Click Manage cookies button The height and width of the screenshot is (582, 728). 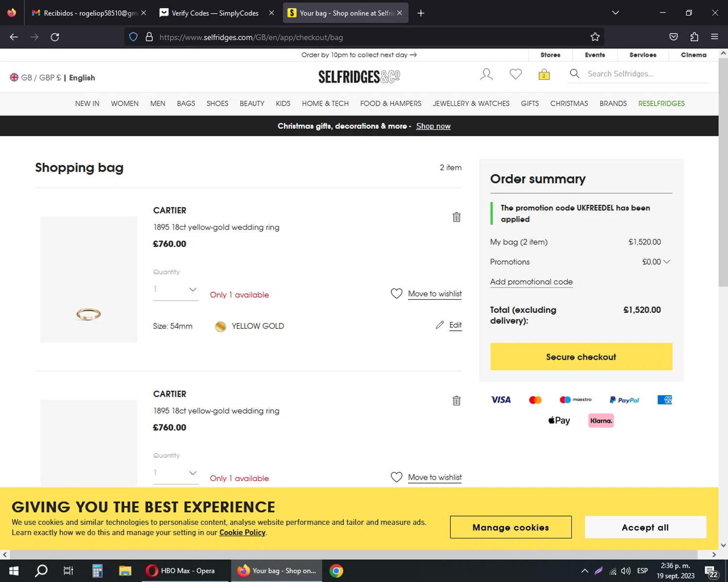pos(511,527)
